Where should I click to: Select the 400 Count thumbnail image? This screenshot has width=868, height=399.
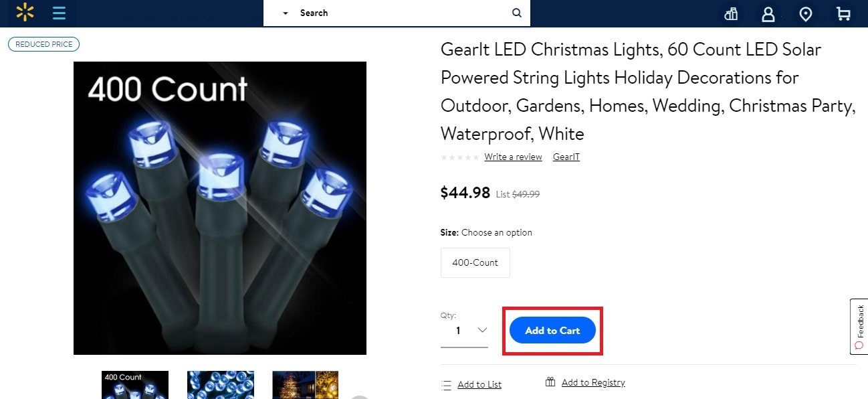point(135,385)
